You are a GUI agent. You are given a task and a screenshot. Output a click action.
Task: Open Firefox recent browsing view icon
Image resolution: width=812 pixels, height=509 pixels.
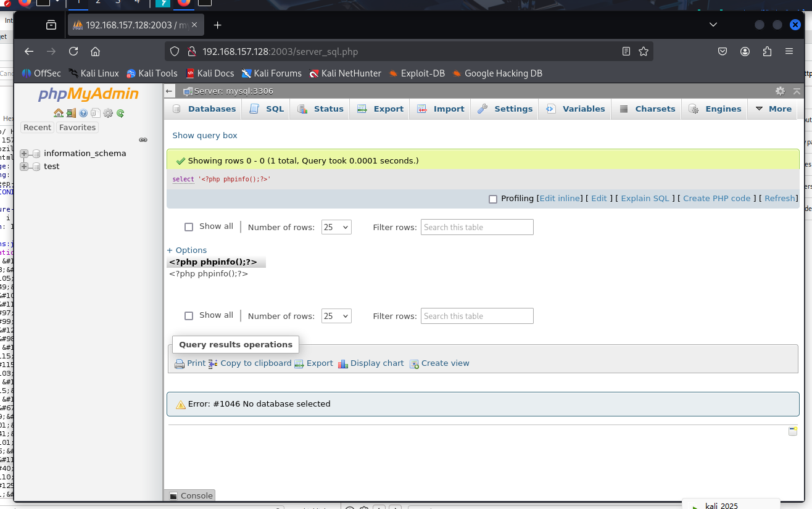[x=51, y=25]
